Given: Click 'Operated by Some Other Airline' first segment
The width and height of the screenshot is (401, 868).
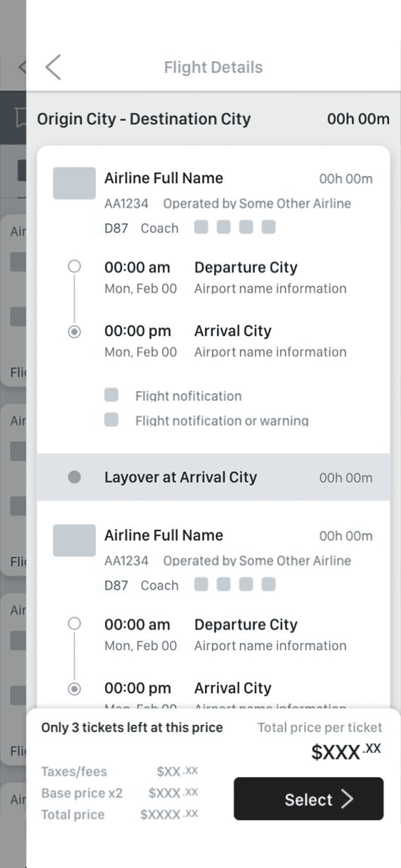Looking at the screenshot, I should click(257, 204).
